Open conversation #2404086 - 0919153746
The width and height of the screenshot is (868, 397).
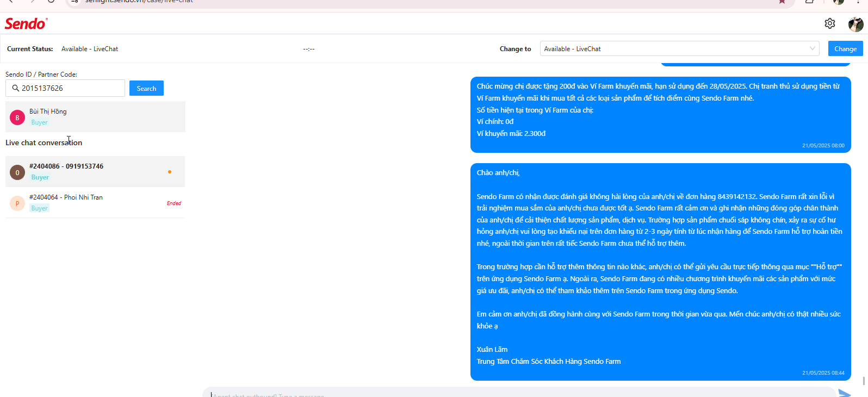(x=95, y=172)
